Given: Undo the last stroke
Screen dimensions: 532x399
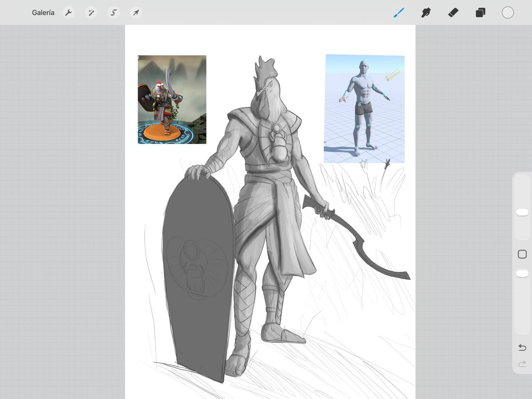Looking at the screenshot, I should (522, 347).
